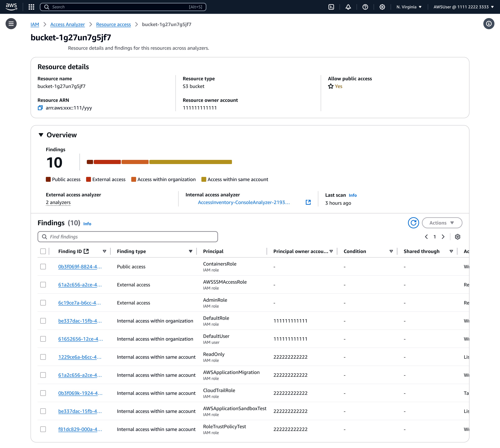The height and width of the screenshot is (448, 500).
Task: Select the ContainersRole finding checkbox
Action: 43,267
